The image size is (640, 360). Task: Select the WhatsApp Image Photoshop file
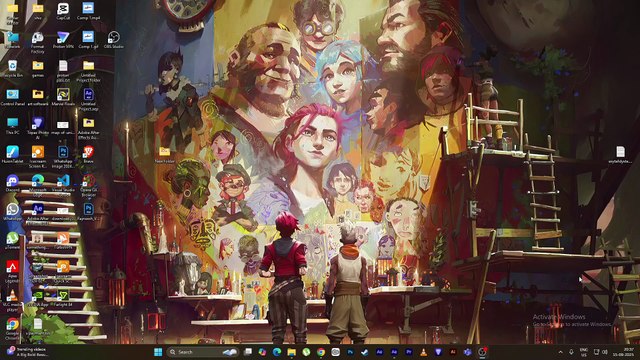(63, 156)
